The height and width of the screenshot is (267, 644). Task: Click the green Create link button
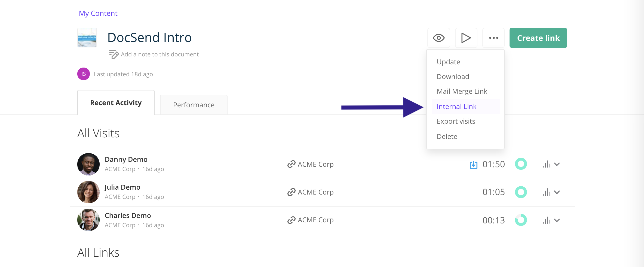tap(538, 38)
